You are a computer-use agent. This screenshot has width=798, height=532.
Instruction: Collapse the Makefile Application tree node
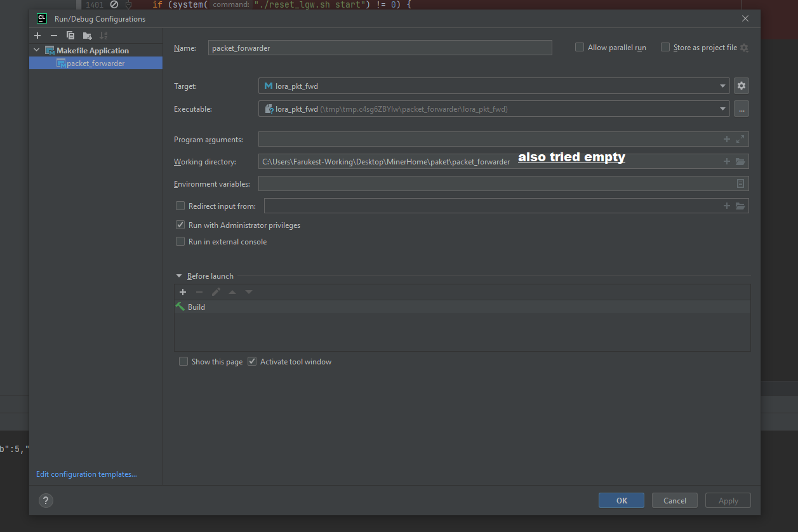click(37, 50)
